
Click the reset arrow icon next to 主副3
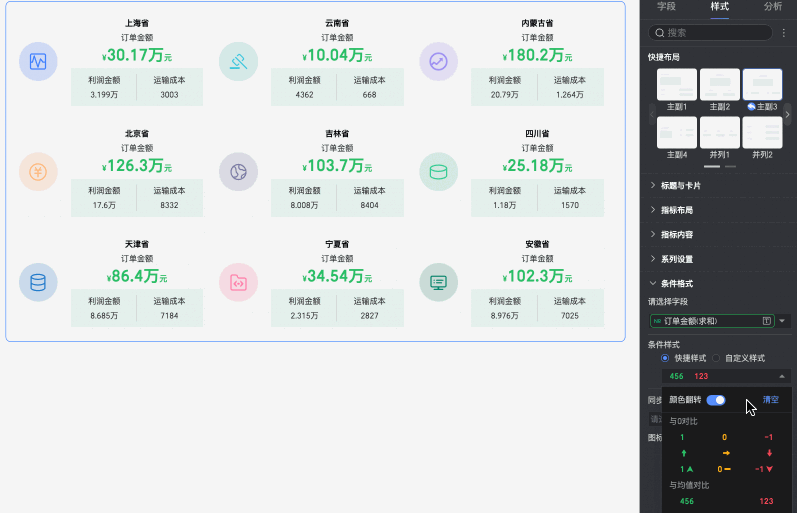point(751,106)
